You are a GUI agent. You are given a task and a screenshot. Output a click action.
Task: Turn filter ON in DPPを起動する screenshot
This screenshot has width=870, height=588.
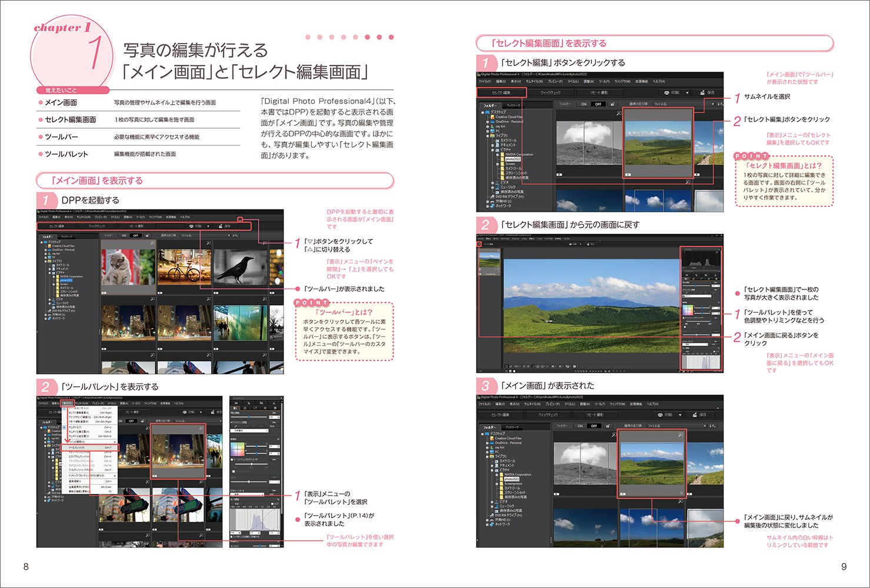coord(124,235)
